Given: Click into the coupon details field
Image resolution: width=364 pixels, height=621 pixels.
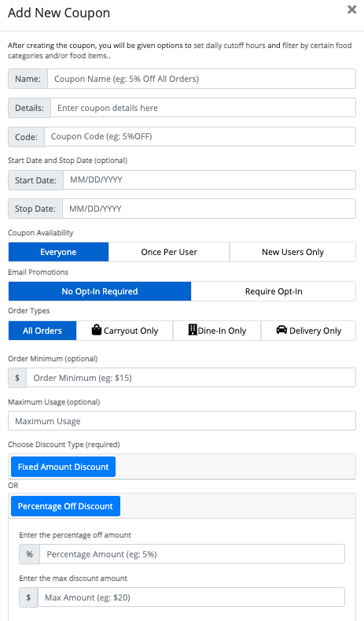Looking at the screenshot, I should tap(203, 108).
